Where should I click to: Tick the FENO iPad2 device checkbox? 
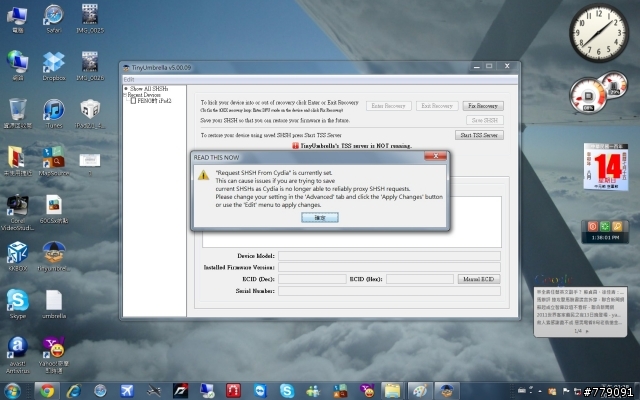coord(133,100)
